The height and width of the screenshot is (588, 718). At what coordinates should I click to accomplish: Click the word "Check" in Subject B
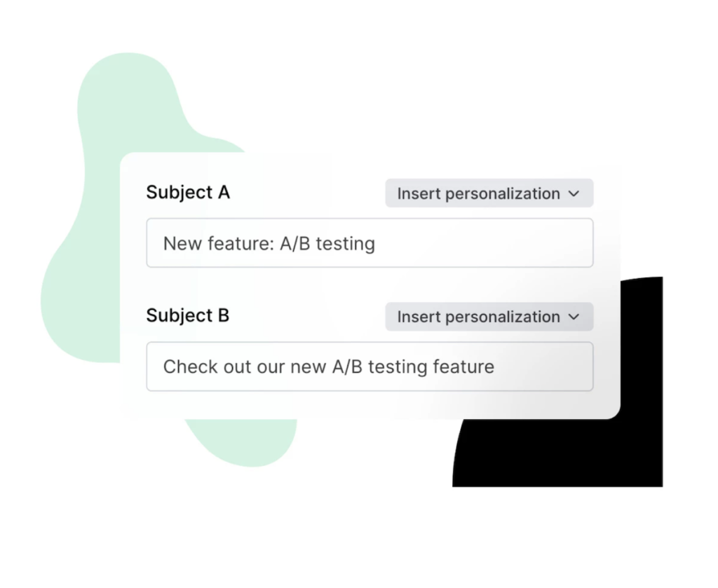click(182, 367)
